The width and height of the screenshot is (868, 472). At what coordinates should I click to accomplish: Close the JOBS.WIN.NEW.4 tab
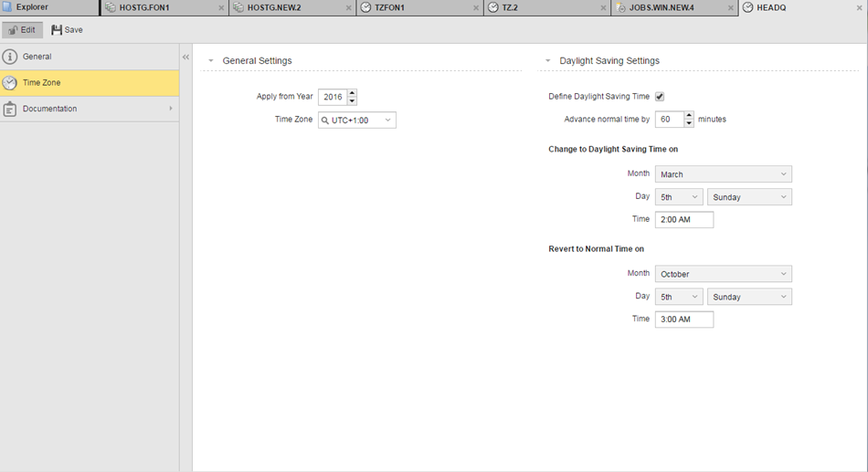(x=730, y=7)
